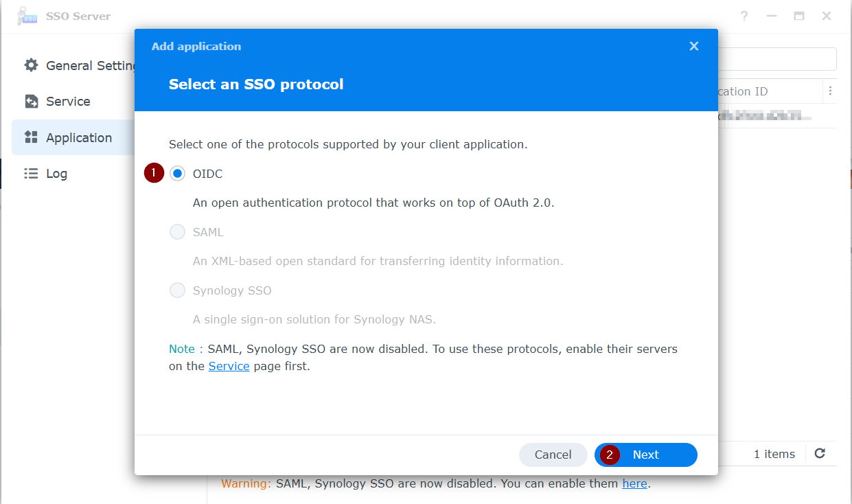Viewport: 852px width, 504px height.
Task: Click the SSO Server app icon
Action: pyautogui.click(x=26, y=16)
